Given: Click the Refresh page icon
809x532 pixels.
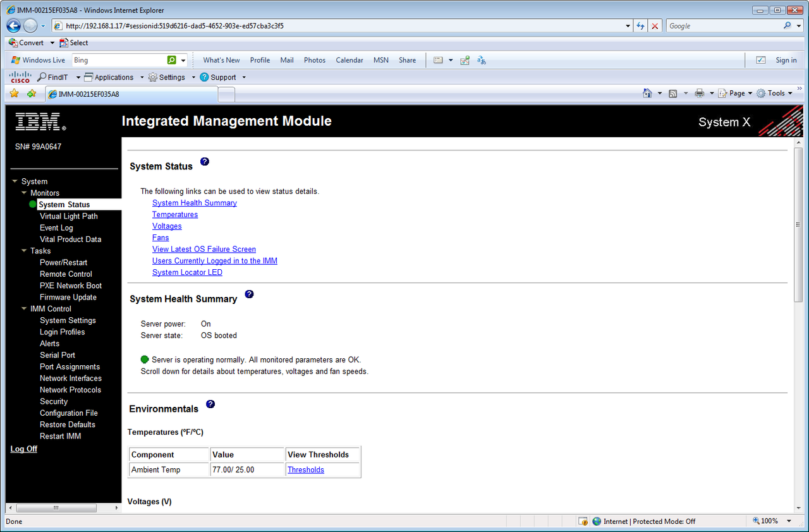Looking at the screenshot, I should 641,26.
